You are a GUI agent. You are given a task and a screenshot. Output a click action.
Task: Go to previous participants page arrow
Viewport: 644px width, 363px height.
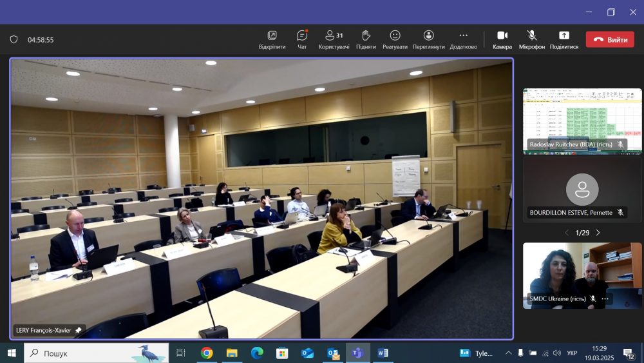[566, 233]
